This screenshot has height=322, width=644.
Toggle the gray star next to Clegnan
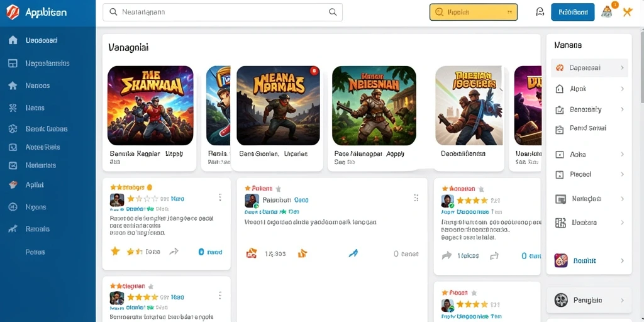click(x=150, y=286)
